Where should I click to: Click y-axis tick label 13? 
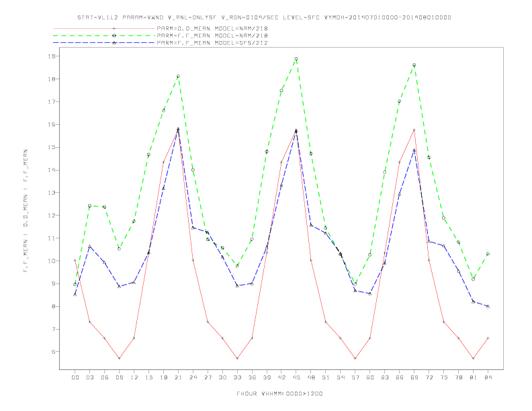(x=51, y=193)
